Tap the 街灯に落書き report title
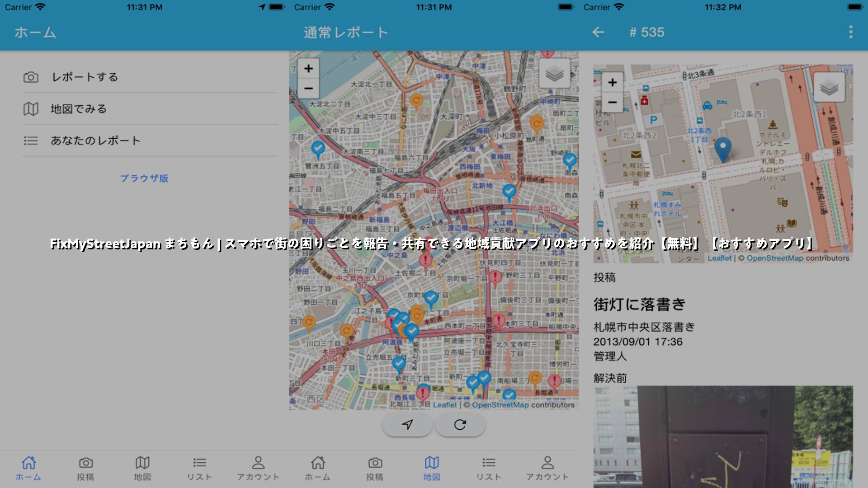Image resolution: width=868 pixels, height=488 pixels. [639, 304]
